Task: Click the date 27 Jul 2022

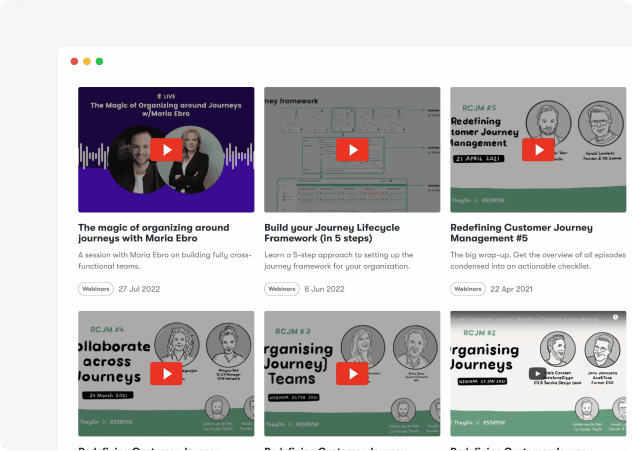Action: coord(139,289)
